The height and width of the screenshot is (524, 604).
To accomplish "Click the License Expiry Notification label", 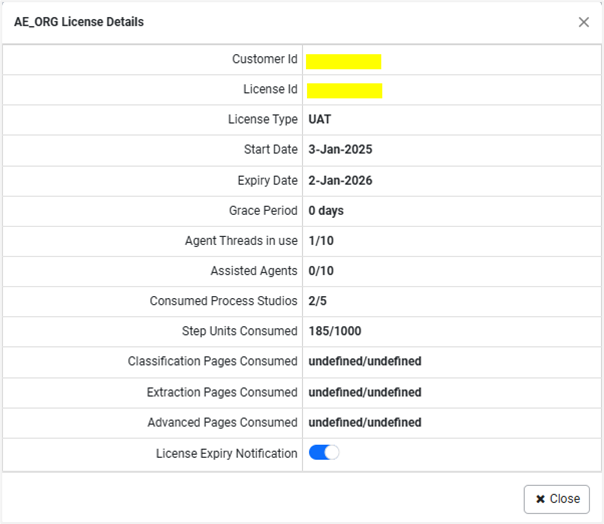I will pos(226,453).
